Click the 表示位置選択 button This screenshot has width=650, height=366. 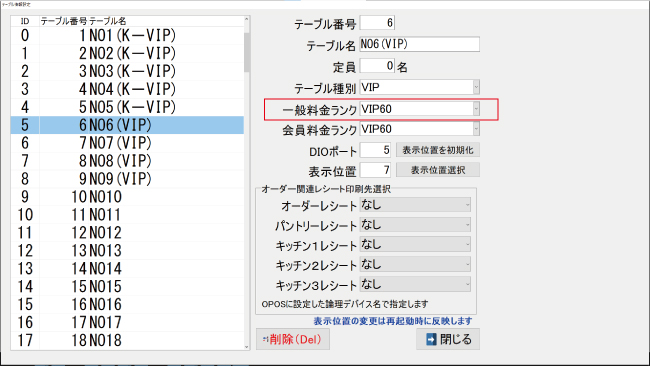click(x=438, y=170)
